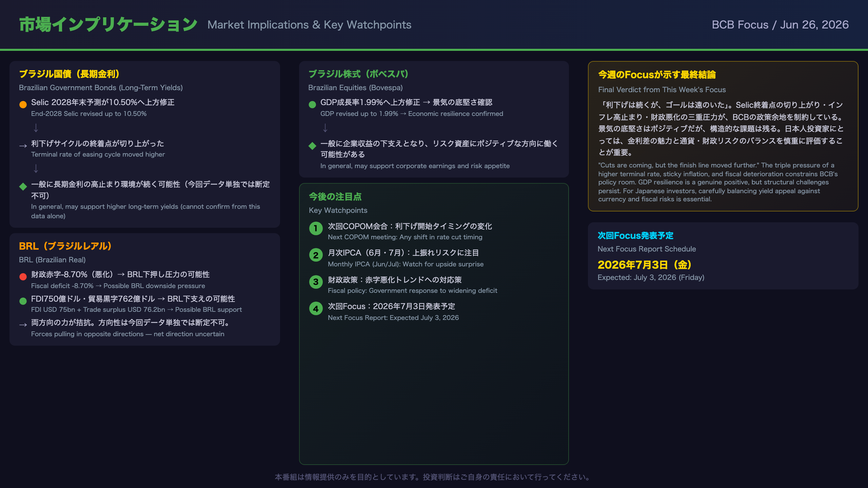
Task: Click the BRL（ブラジルレアル） heading
Action: 65,246
